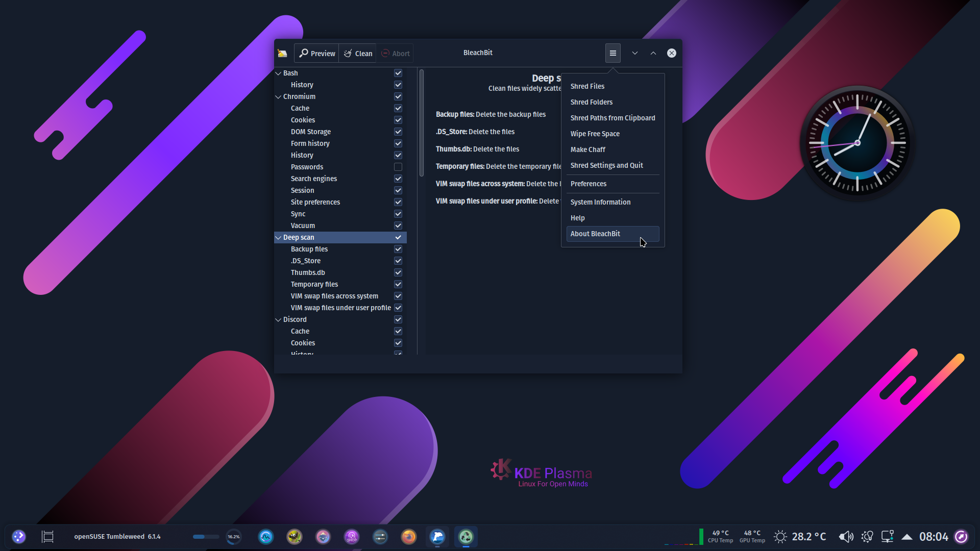Click the weather sun icon

click(780, 537)
